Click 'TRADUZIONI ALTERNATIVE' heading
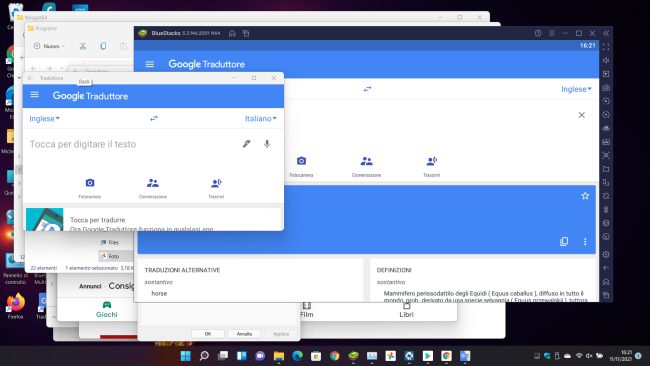 point(182,270)
